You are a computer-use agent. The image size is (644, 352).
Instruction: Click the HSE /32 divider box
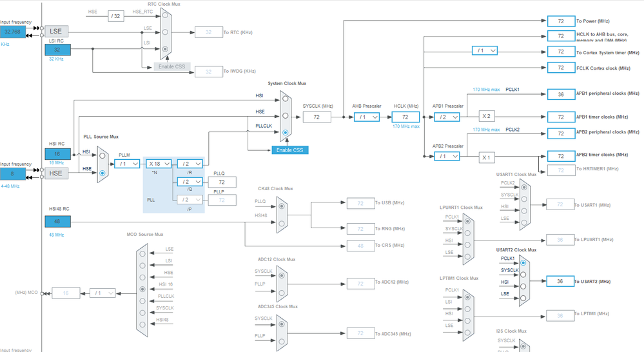tap(116, 16)
